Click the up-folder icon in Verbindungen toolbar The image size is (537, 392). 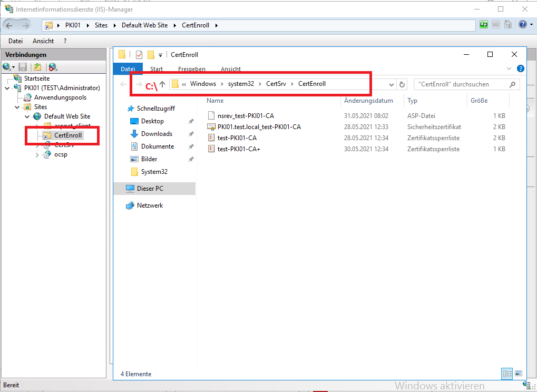(x=37, y=67)
